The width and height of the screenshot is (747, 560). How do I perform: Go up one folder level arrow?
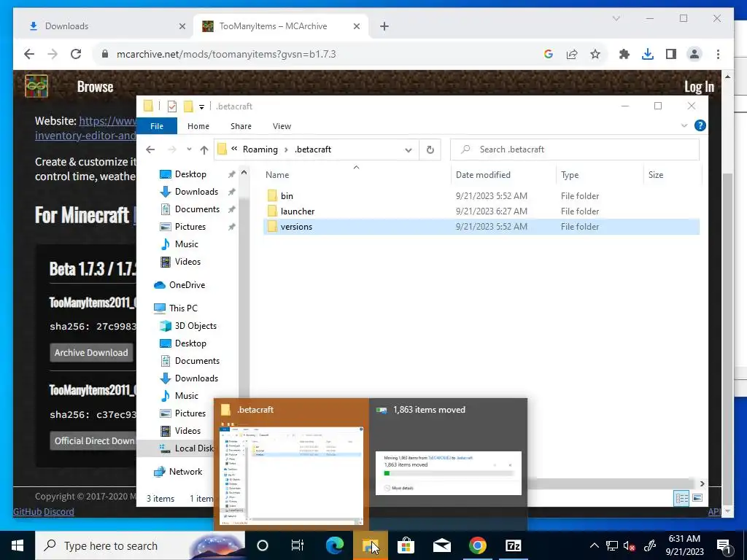(x=204, y=150)
